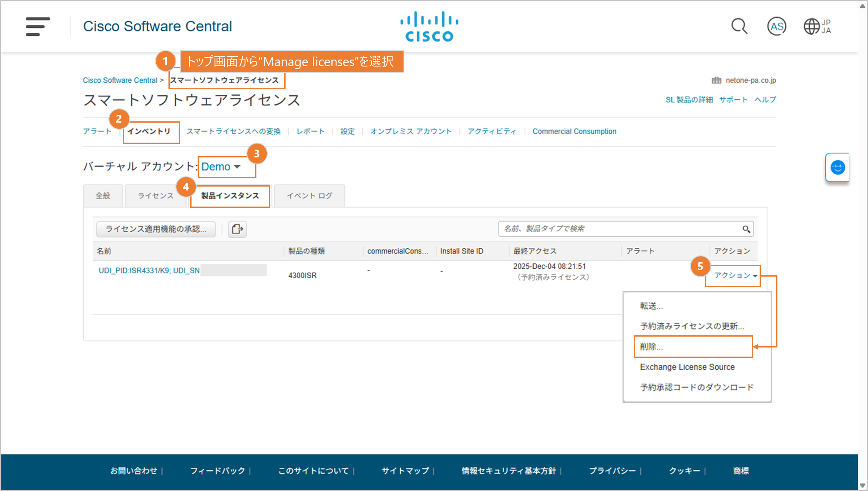The height and width of the screenshot is (491, 868).
Task: Open the アクション dropdown for ISR4331
Action: (x=735, y=276)
